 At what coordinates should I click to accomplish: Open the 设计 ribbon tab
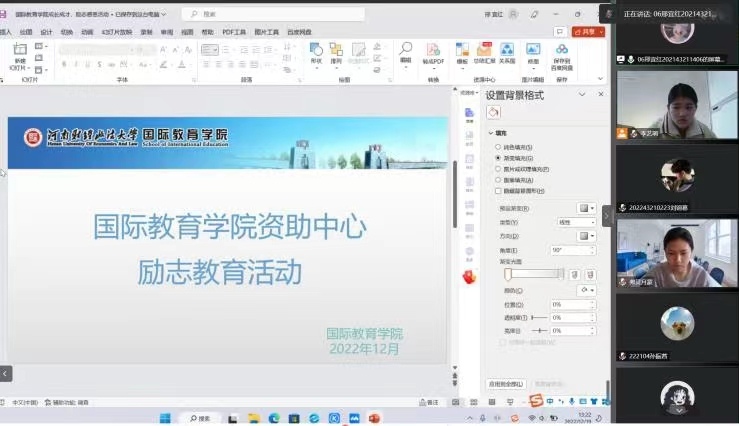pos(46,32)
